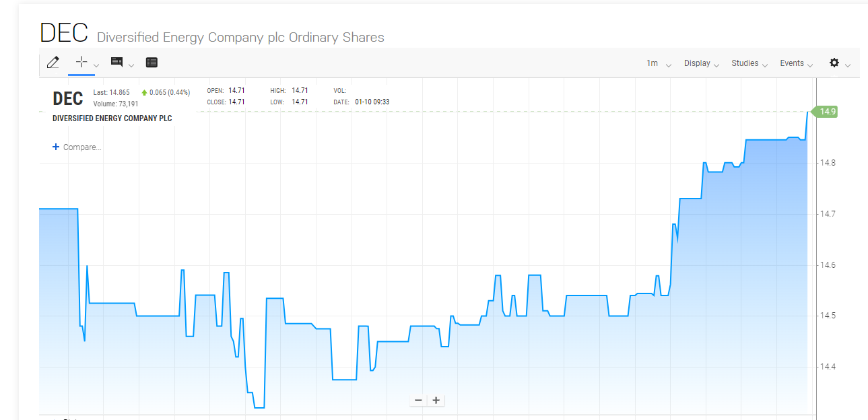The width and height of the screenshot is (868, 420).
Task: Click the '0.065 (0.44%)' change value
Action: pos(170,92)
